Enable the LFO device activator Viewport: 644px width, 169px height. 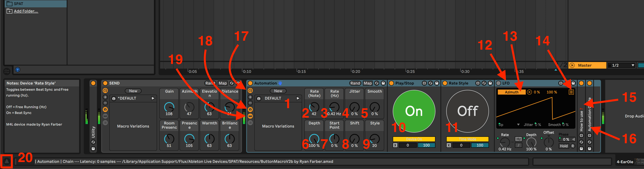[498, 83]
